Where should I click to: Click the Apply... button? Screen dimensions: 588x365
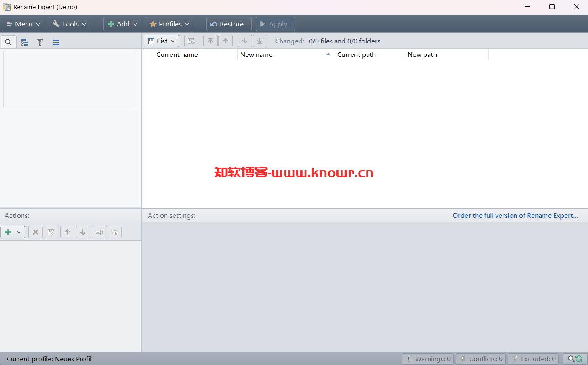pos(275,24)
